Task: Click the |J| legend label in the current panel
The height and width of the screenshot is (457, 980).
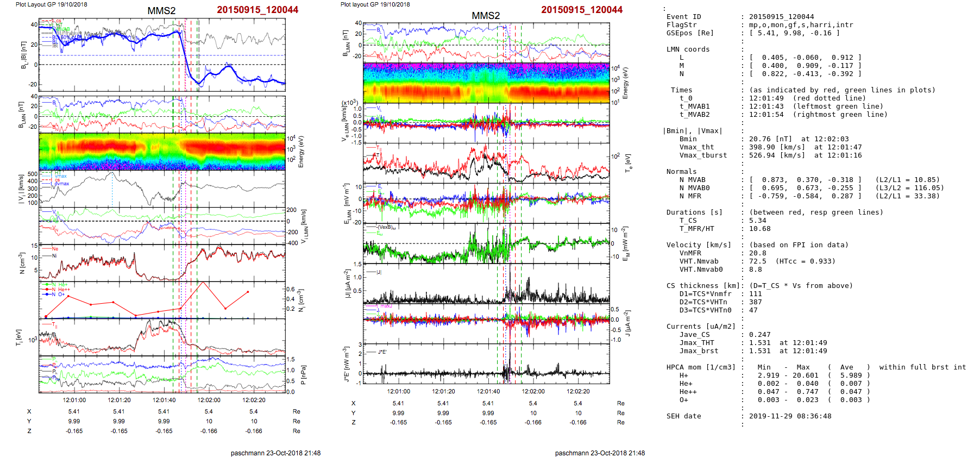Action: (x=380, y=272)
